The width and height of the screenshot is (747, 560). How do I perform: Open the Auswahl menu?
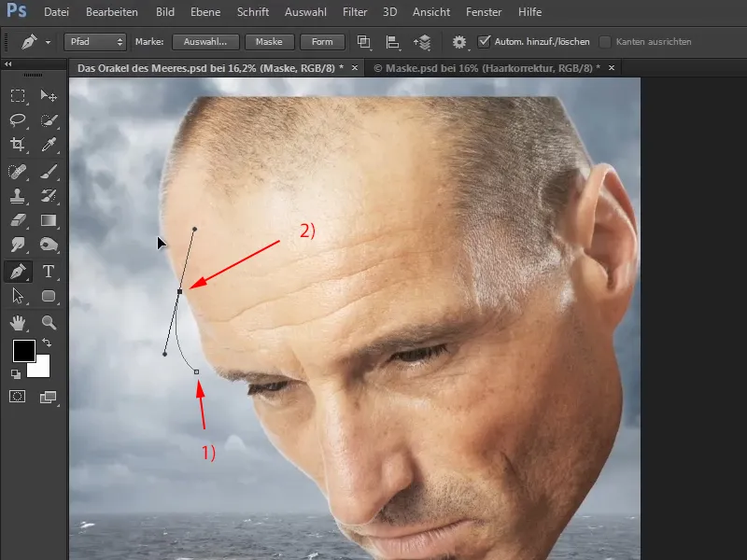[x=305, y=12]
